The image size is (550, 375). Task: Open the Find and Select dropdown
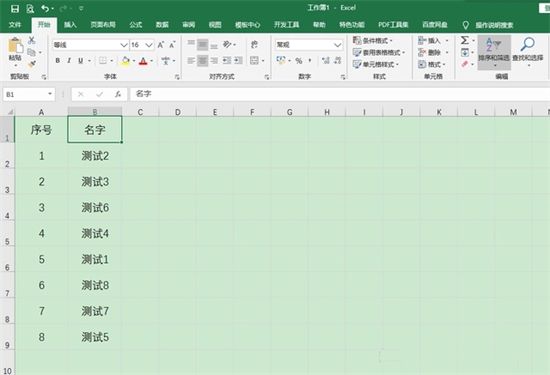pos(528,52)
